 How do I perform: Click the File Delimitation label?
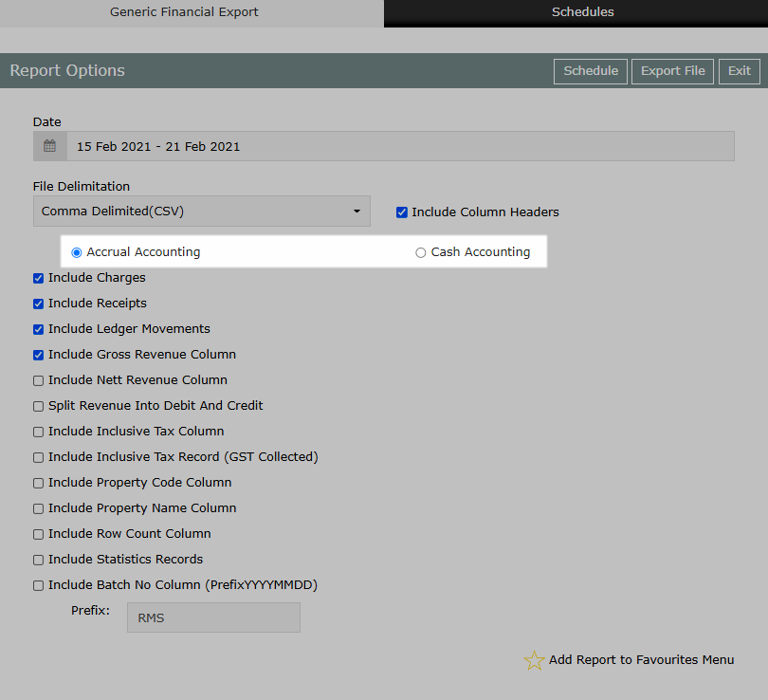click(x=82, y=186)
